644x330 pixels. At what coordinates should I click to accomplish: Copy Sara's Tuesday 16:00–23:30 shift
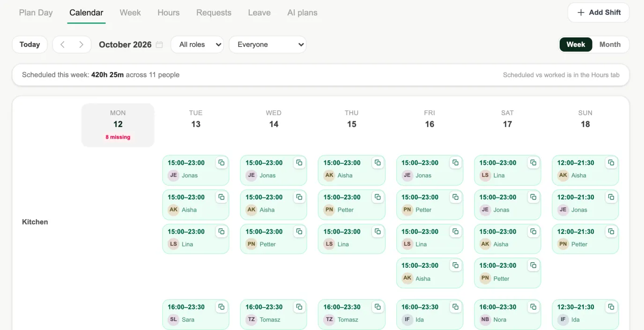[x=222, y=307]
